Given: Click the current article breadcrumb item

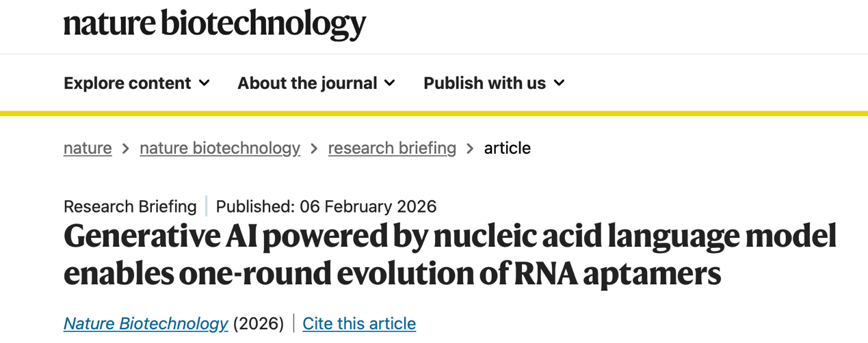Looking at the screenshot, I should point(507,148).
